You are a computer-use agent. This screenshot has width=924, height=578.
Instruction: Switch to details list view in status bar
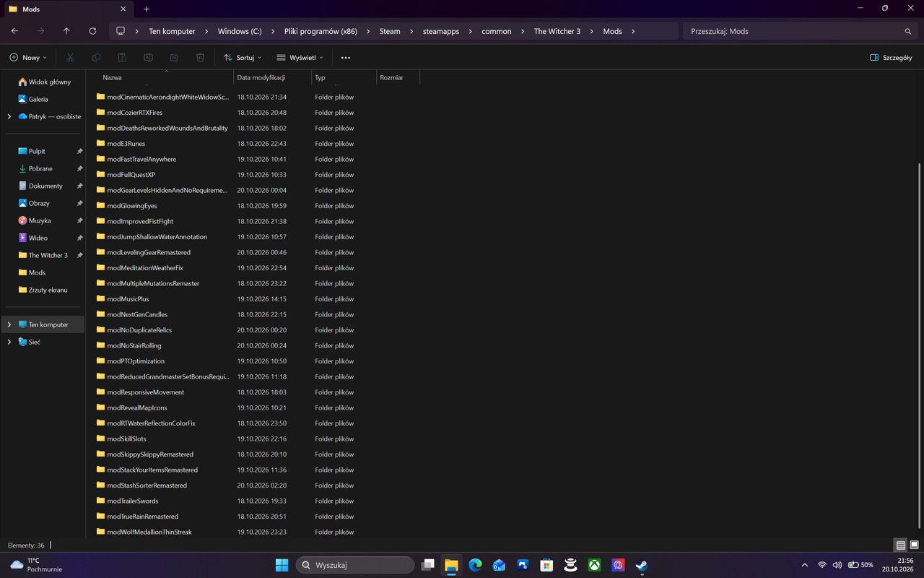click(900, 545)
